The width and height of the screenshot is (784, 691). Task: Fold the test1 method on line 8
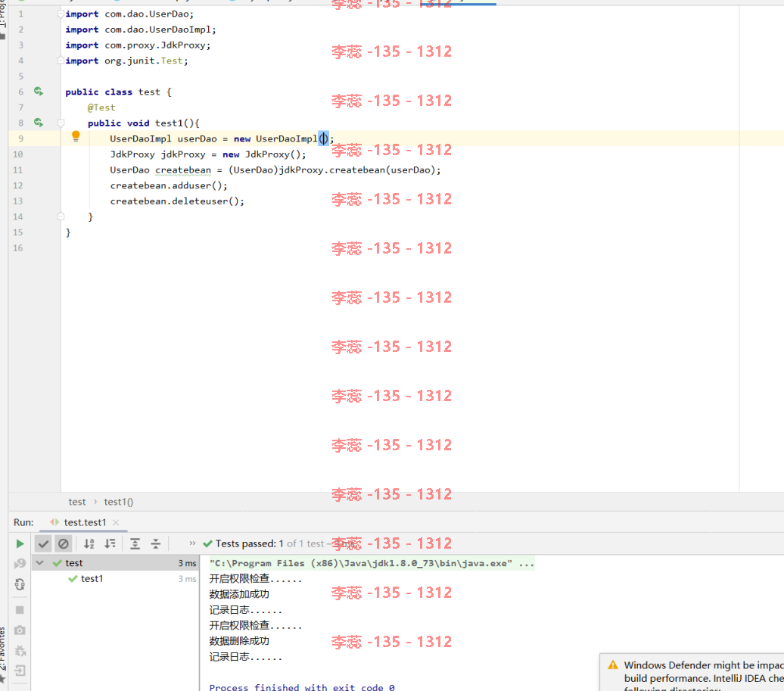(61, 123)
